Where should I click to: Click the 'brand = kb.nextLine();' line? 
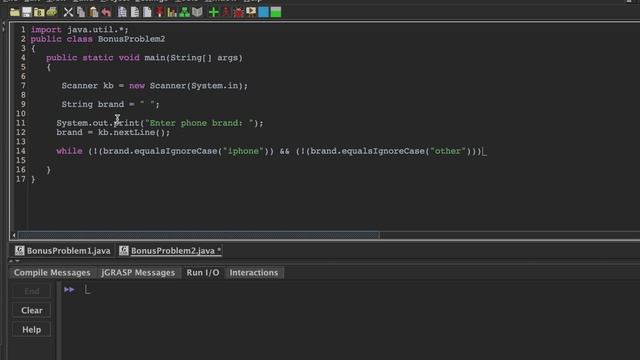pos(113,132)
